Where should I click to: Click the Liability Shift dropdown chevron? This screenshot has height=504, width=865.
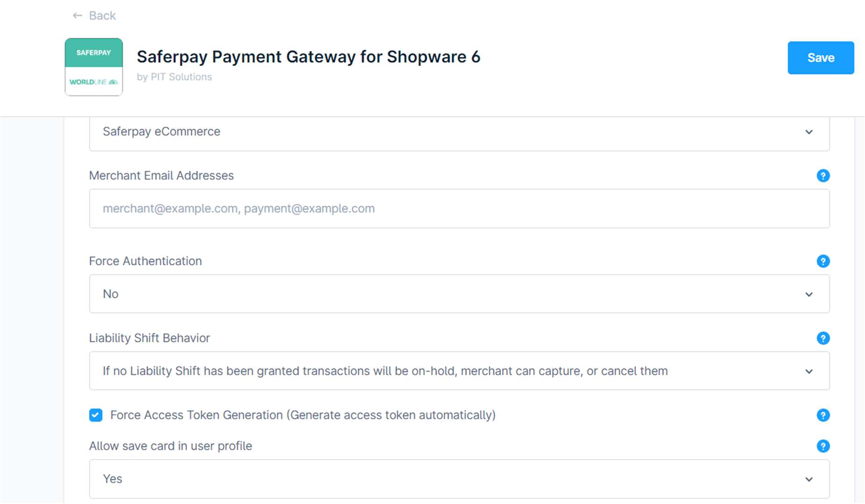pyautogui.click(x=809, y=372)
